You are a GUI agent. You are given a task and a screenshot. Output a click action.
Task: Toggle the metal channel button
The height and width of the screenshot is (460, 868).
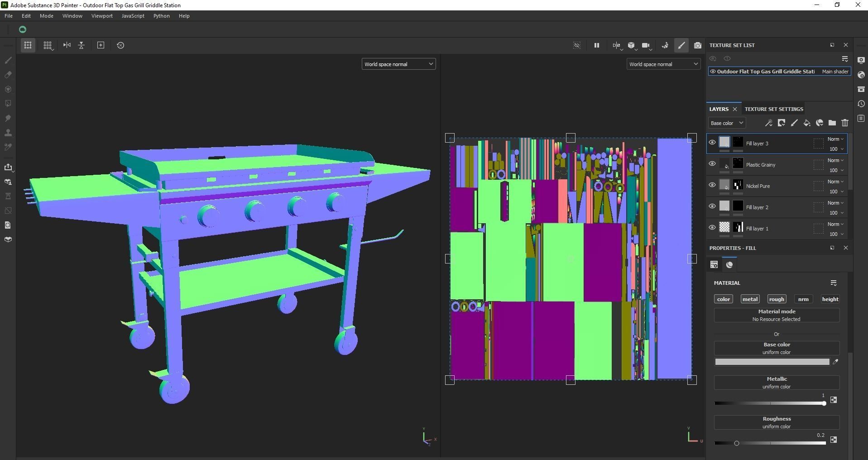[750, 299]
